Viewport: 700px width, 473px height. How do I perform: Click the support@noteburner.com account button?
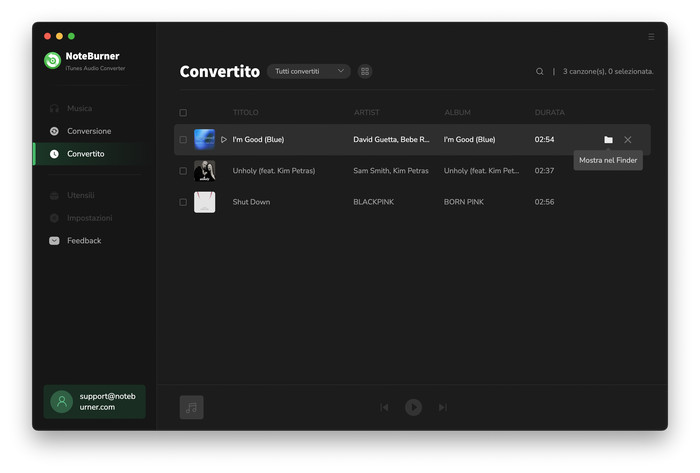[x=95, y=402]
